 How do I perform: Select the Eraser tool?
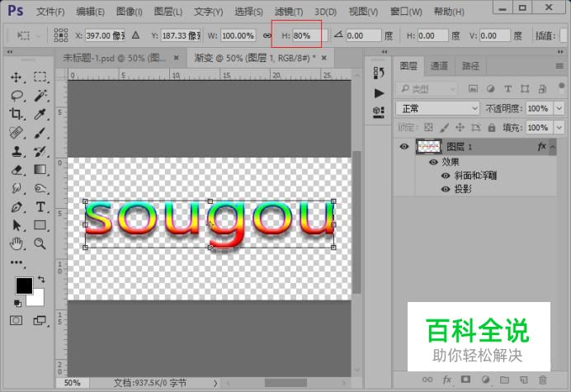(17, 170)
